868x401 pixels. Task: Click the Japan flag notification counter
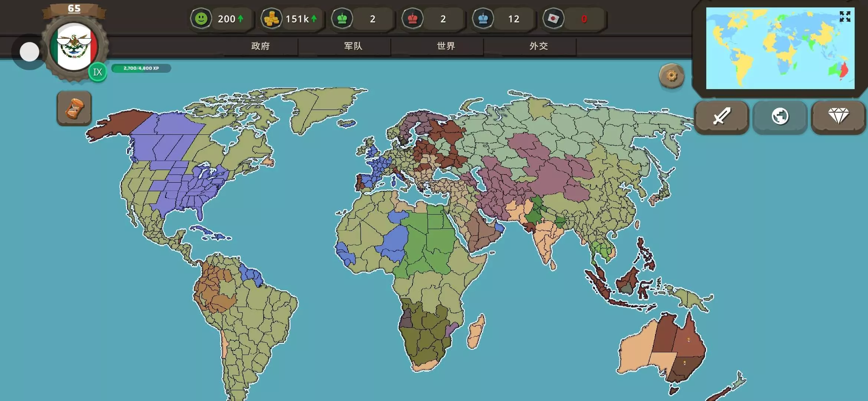pyautogui.click(x=553, y=19)
